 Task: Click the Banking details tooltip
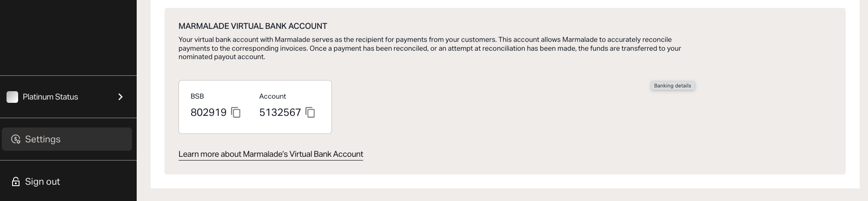672,86
